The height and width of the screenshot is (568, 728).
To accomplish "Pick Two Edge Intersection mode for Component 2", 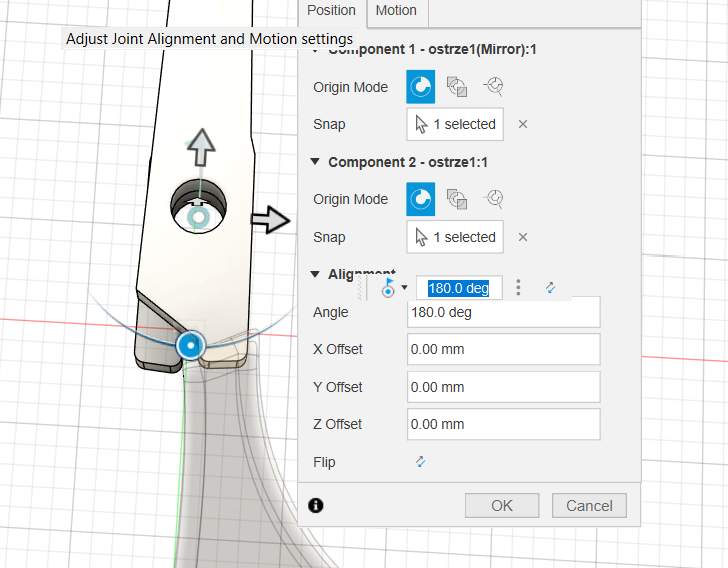I will point(493,199).
